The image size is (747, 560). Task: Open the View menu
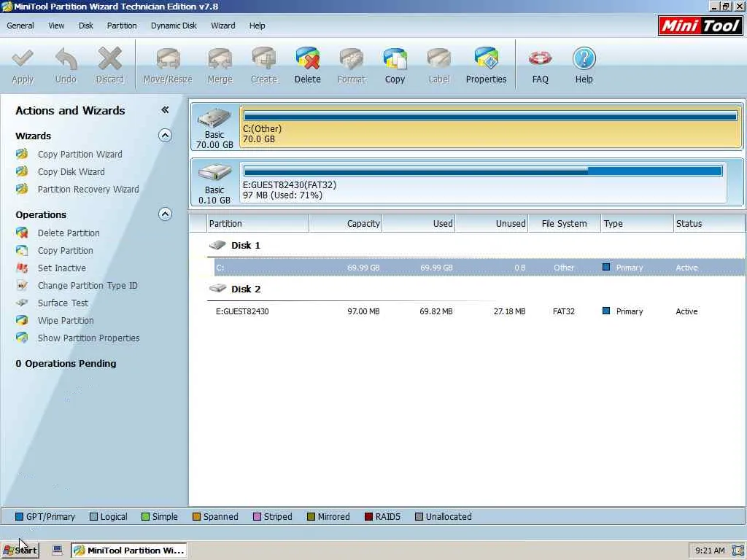56,26
